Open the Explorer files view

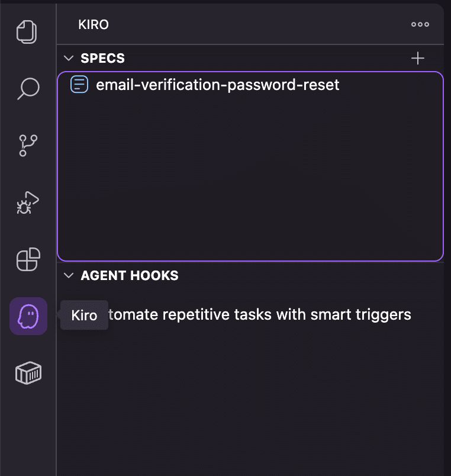tap(28, 32)
